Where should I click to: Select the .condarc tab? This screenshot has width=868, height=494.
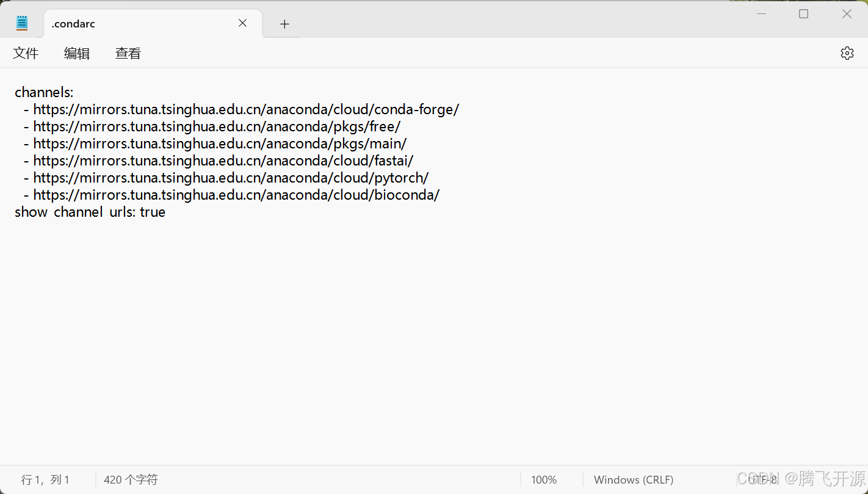[153, 24]
